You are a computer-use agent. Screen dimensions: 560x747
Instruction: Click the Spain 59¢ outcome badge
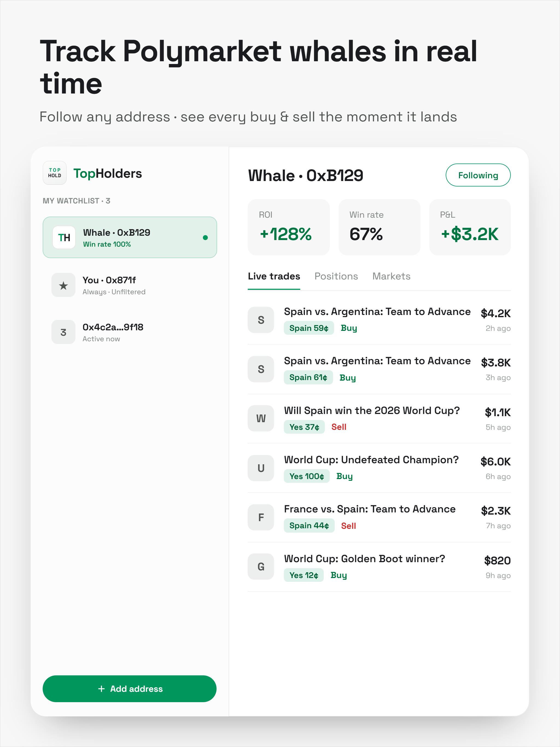tap(309, 328)
